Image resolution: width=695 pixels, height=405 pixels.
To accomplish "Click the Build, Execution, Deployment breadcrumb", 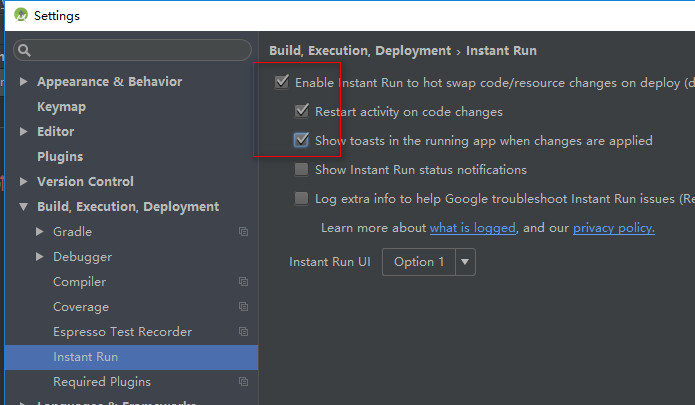I will click(360, 51).
